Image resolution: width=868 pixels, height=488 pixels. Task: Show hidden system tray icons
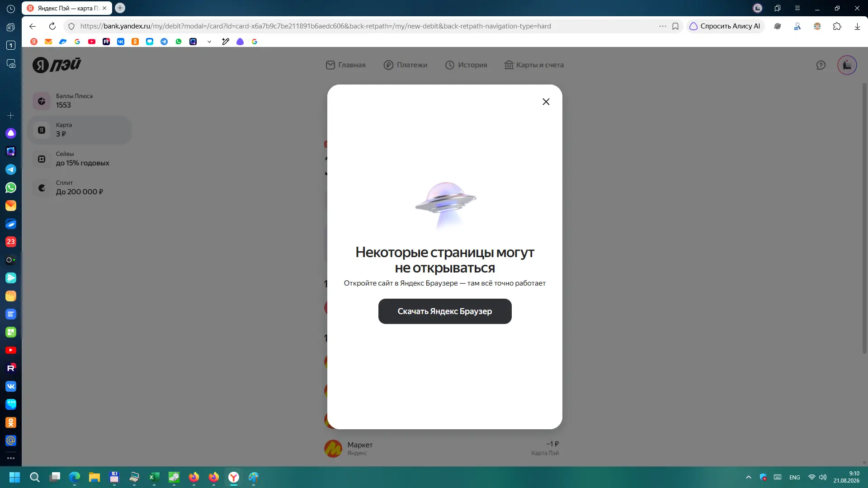coord(749,477)
